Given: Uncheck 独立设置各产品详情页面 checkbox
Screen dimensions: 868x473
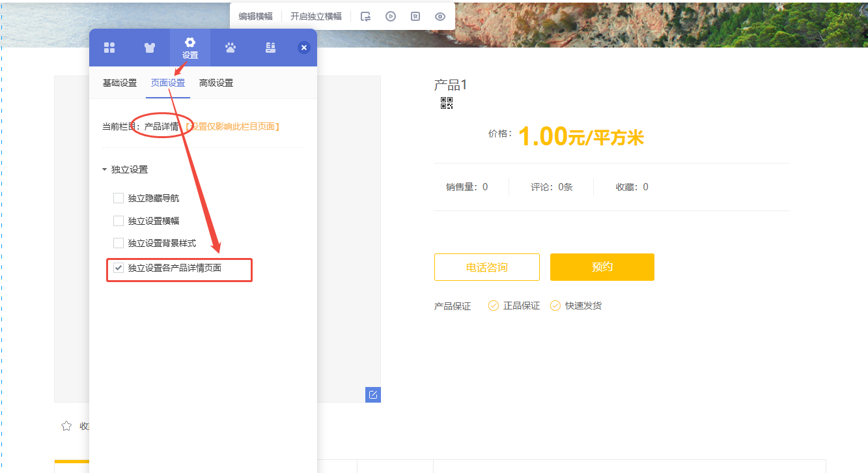Looking at the screenshot, I should (x=119, y=267).
